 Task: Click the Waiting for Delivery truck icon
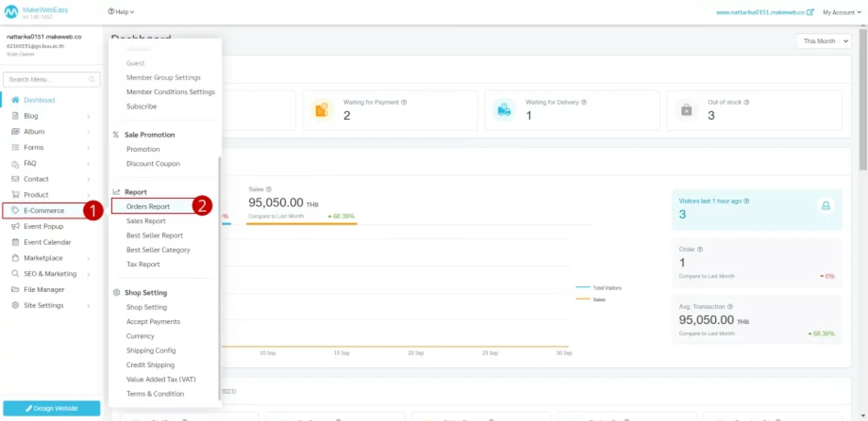pyautogui.click(x=504, y=110)
